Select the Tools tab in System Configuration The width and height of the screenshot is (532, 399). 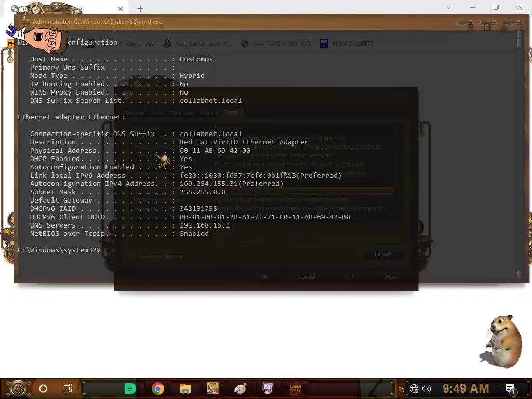[x=231, y=112]
